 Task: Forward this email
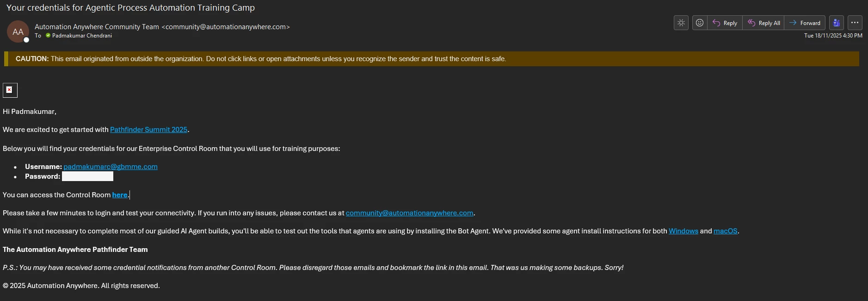click(x=805, y=23)
